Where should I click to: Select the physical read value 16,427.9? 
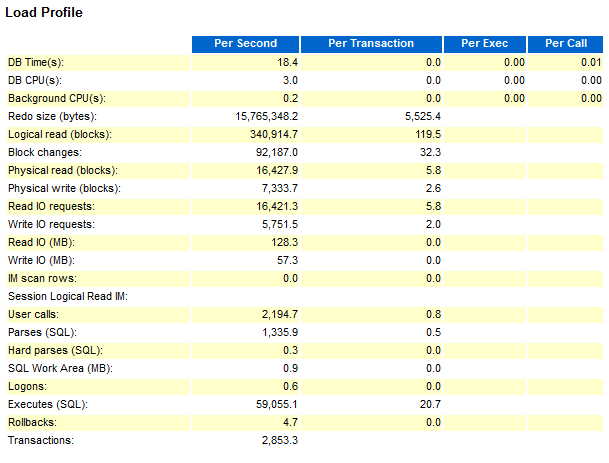[x=277, y=171]
